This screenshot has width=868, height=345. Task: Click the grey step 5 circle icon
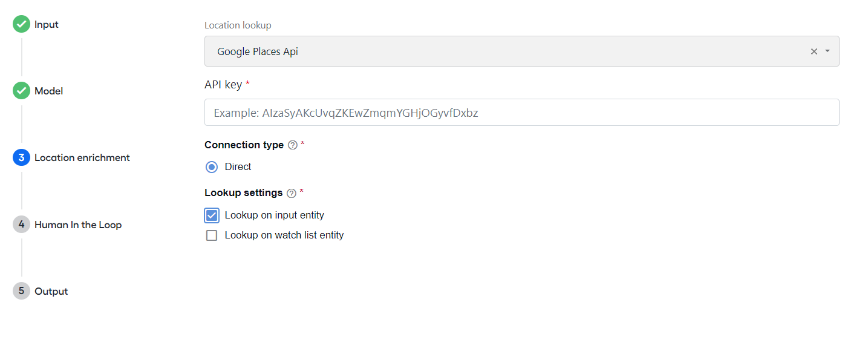pyautogui.click(x=21, y=291)
